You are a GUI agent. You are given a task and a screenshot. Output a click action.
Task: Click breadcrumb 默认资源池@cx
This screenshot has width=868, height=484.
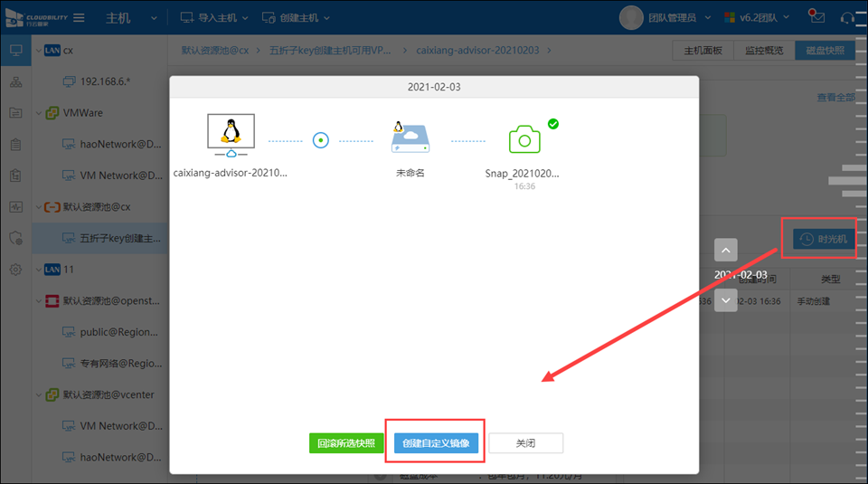215,51
